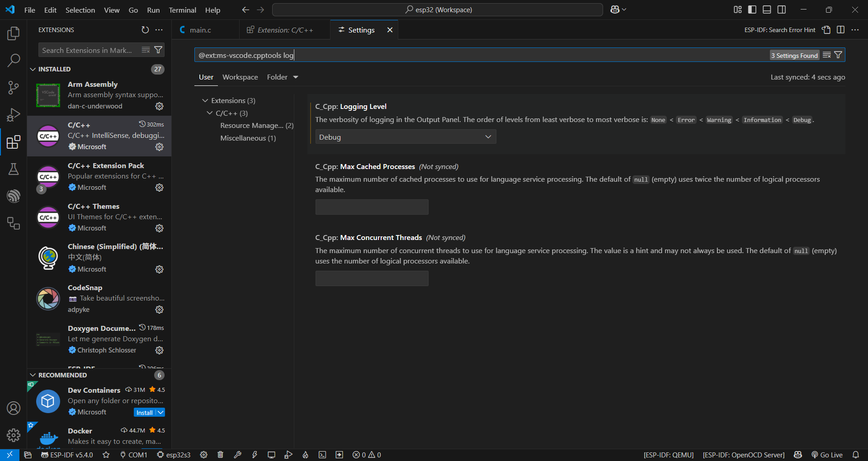
Task: Open ESP-IDF SDK configuration gear in status bar
Action: (203, 455)
